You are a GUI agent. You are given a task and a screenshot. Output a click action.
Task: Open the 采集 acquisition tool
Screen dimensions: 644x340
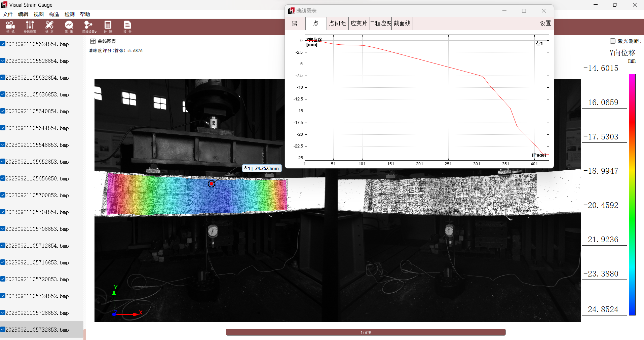(69, 27)
